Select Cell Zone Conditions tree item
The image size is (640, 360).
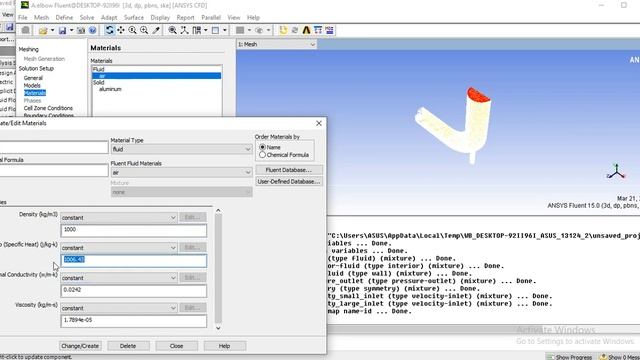48,108
